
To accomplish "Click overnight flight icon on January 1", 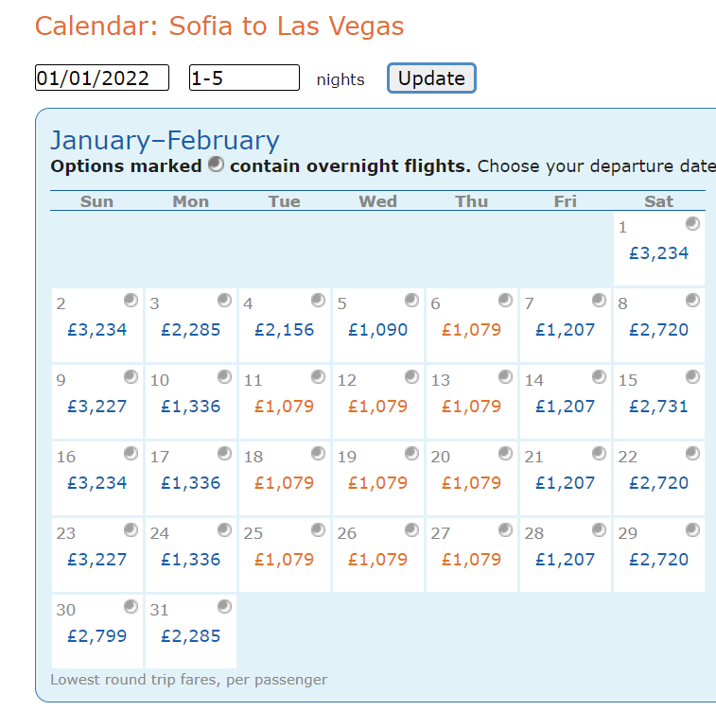I will point(693,224).
